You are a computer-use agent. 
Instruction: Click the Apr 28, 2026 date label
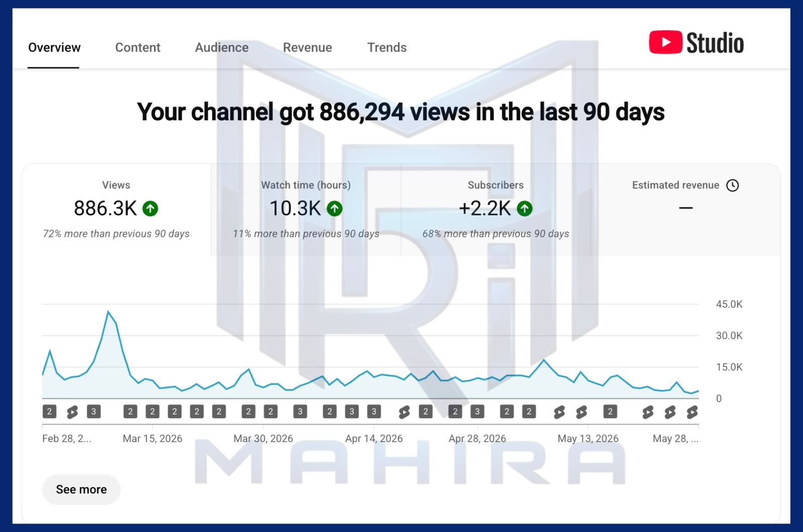pos(477,439)
